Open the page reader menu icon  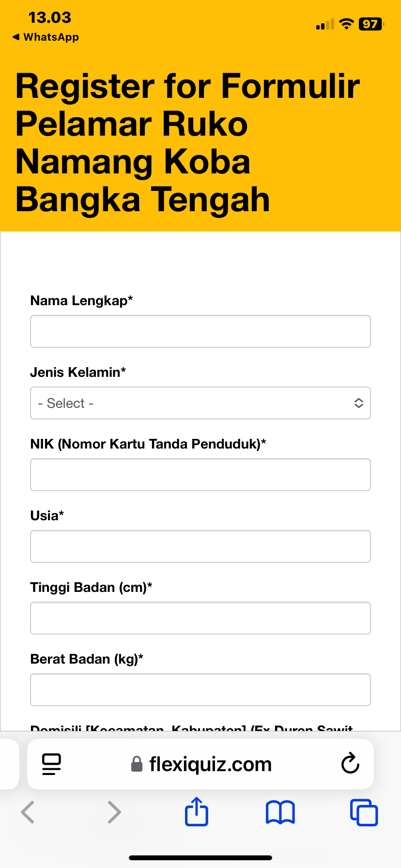pos(51,764)
